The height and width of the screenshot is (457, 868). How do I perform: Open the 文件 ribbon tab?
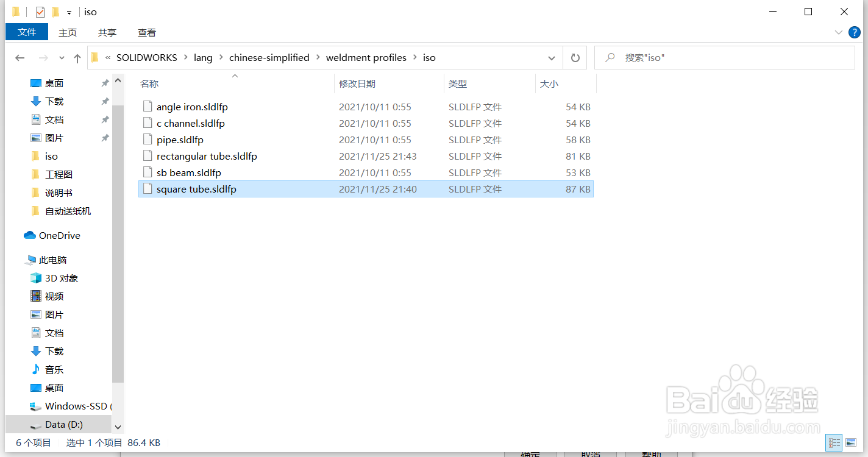pyautogui.click(x=27, y=32)
